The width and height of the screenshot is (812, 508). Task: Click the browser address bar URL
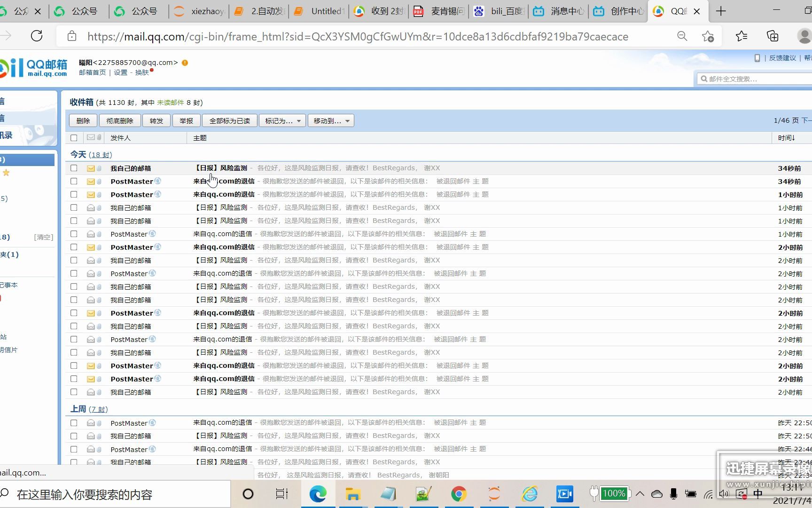coord(358,37)
